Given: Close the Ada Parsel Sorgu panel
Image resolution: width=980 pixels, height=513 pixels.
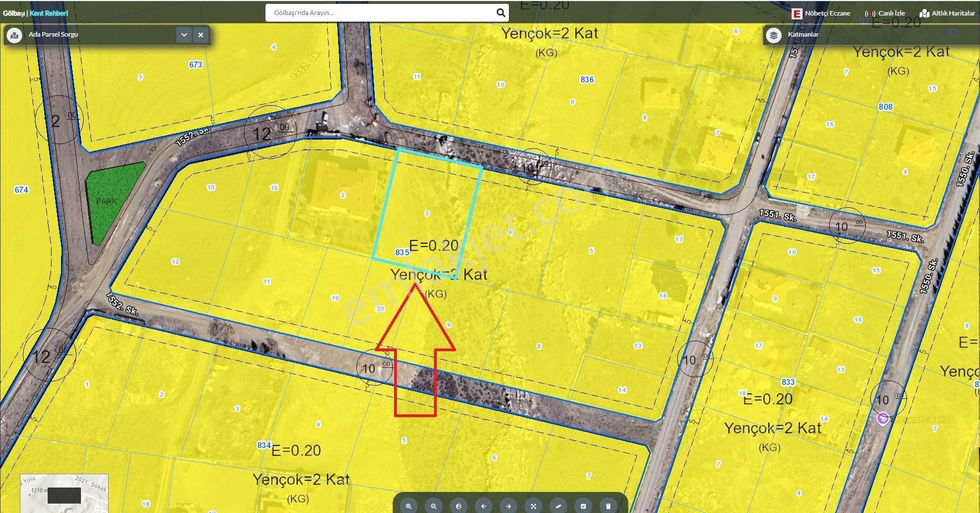Looking at the screenshot, I should coord(201,34).
